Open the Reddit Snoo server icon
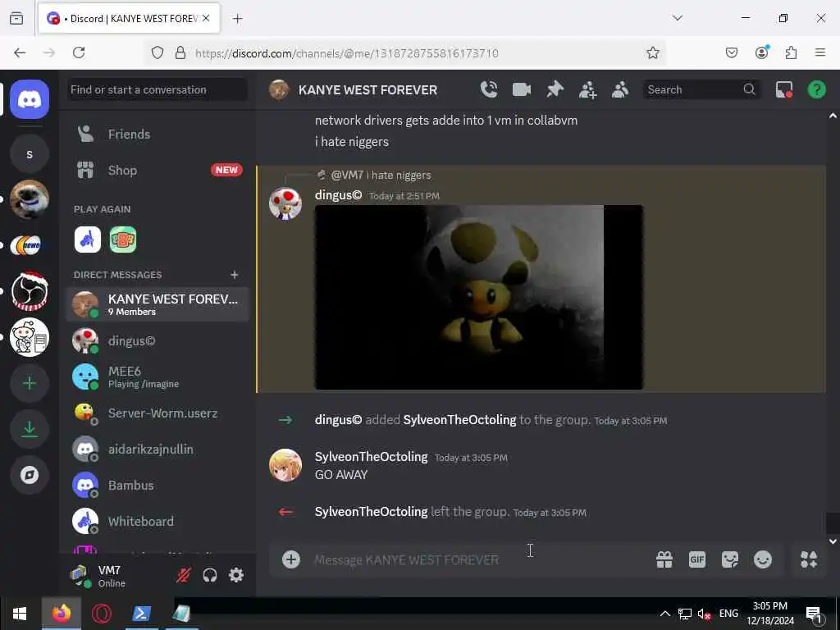 click(x=30, y=337)
